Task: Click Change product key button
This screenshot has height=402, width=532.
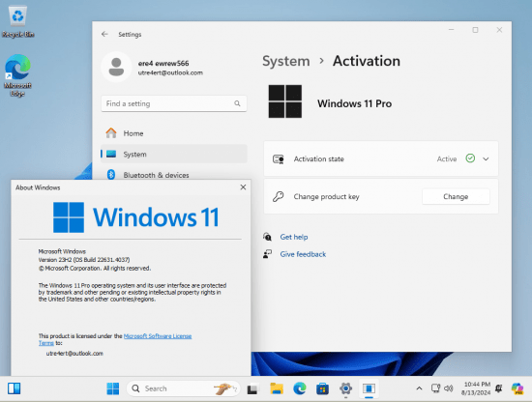Action: 456,196
